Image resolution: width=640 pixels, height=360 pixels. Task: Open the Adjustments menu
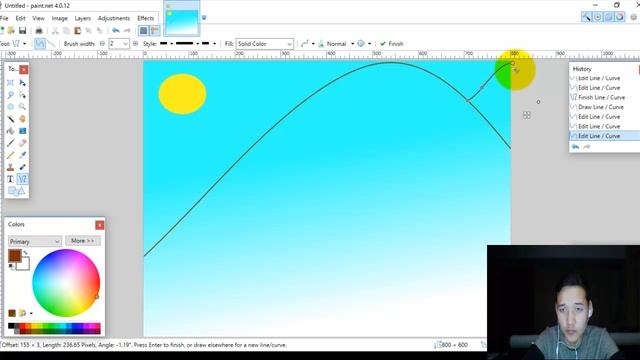[x=114, y=18]
